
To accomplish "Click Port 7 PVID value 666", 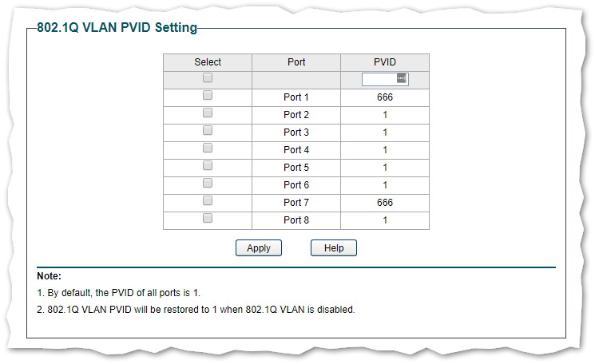I will point(385,203).
